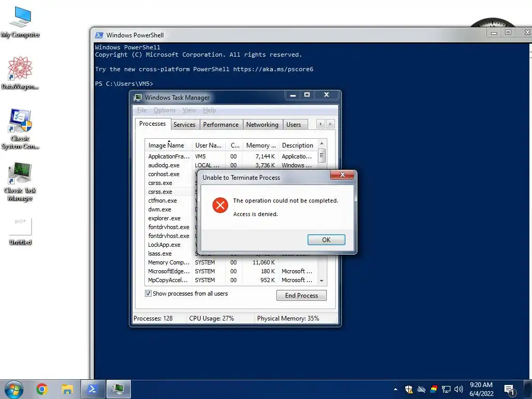Click the Task Manager title bar icon
The width and height of the screenshot is (532, 399).
coord(138,98)
